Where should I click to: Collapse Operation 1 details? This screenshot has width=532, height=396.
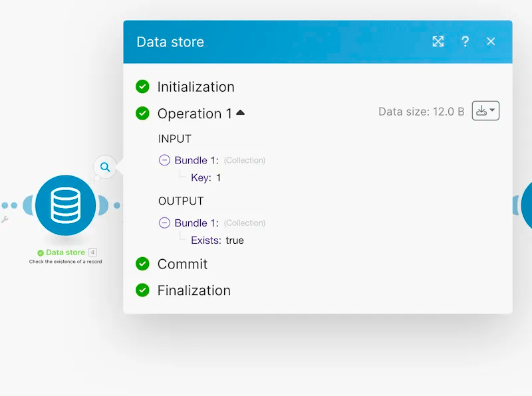click(240, 112)
